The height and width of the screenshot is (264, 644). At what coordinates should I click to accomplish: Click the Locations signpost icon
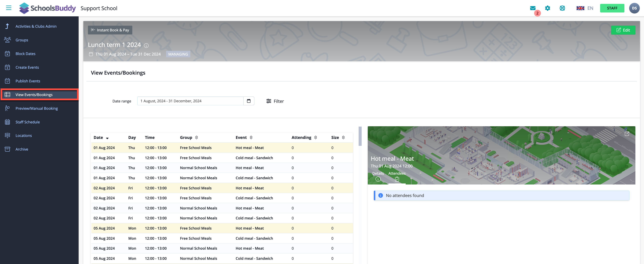point(7,136)
